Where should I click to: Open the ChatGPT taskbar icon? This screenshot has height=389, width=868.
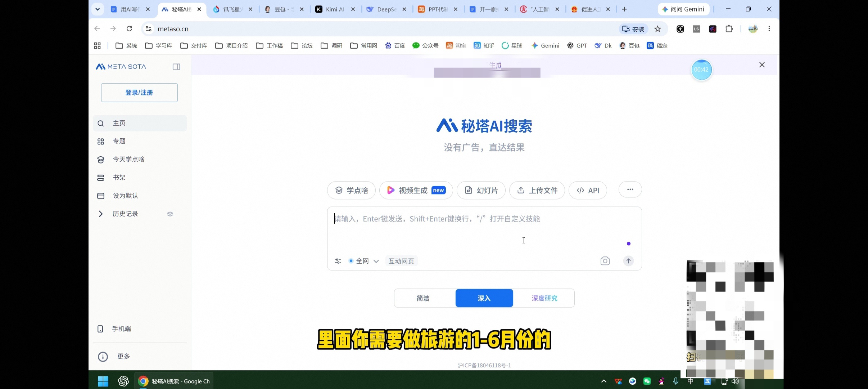123,381
